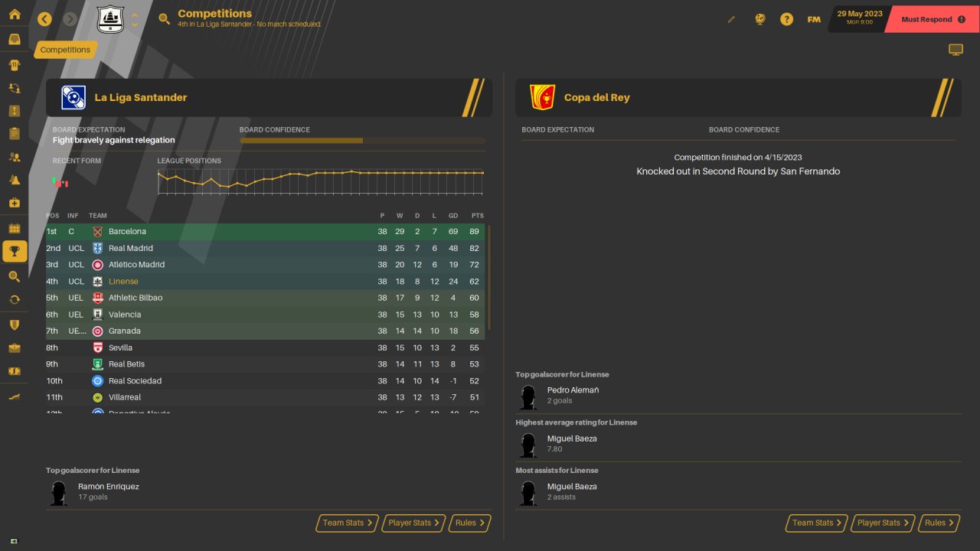The width and height of the screenshot is (980, 551).
Task: Open the Finances sidebar icon
Action: pyautogui.click(x=14, y=371)
